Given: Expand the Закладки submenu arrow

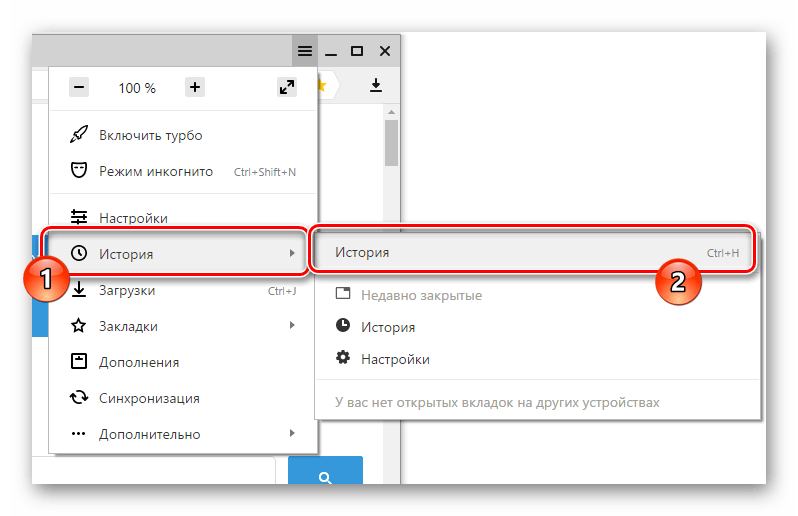Looking at the screenshot, I should pos(292,325).
